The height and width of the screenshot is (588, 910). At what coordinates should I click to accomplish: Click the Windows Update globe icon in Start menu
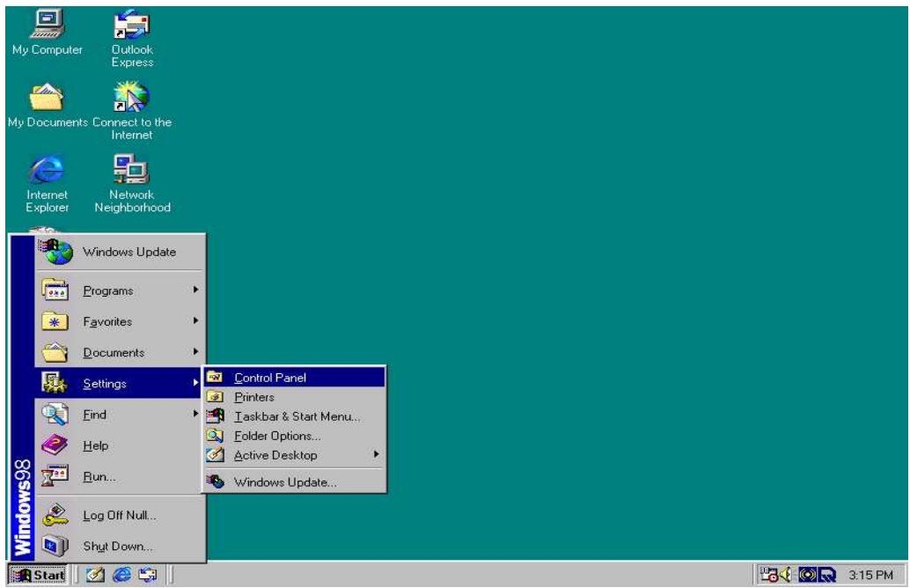pyautogui.click(x=56, y=252)
